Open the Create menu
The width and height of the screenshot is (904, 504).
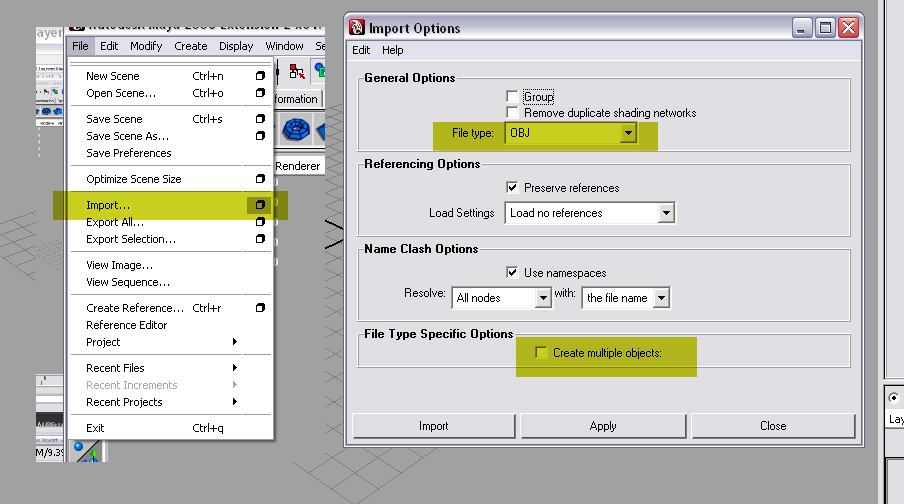click(x=191, y=46)
